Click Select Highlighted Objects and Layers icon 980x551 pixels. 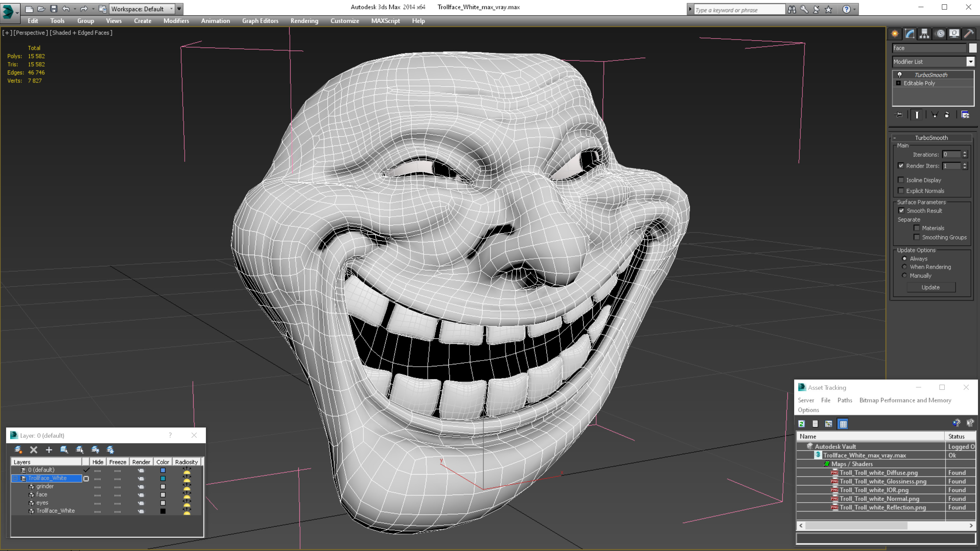click(64, 450)
